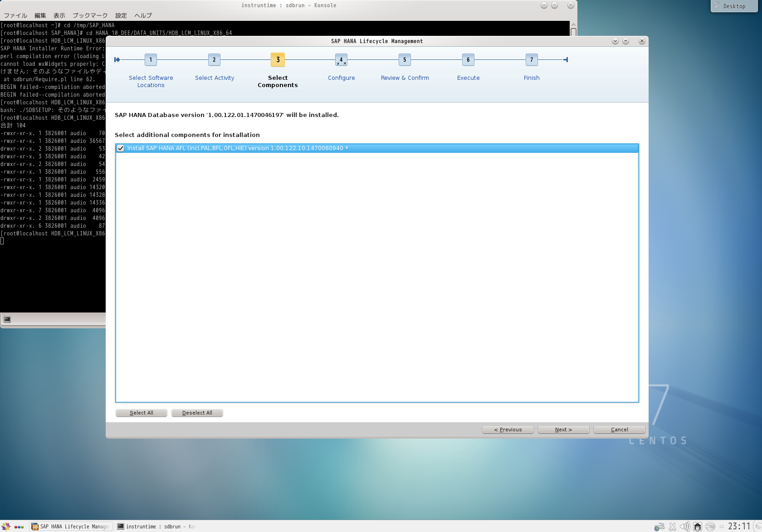Screen dimensions: 762x532
Task: Click step 1 wizard box
Action: [151, 59]
